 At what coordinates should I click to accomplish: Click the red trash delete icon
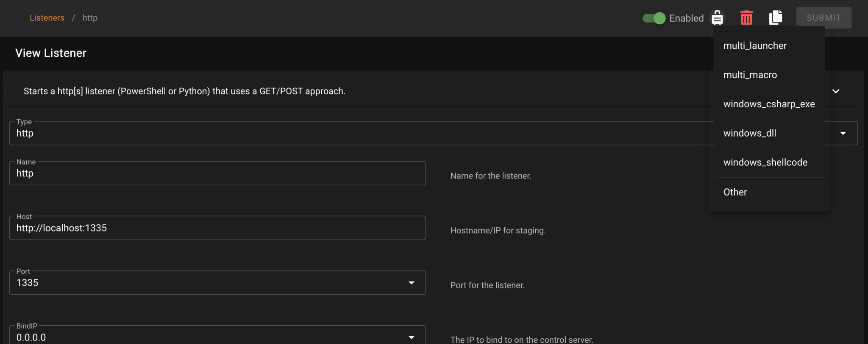pos(746,18)
